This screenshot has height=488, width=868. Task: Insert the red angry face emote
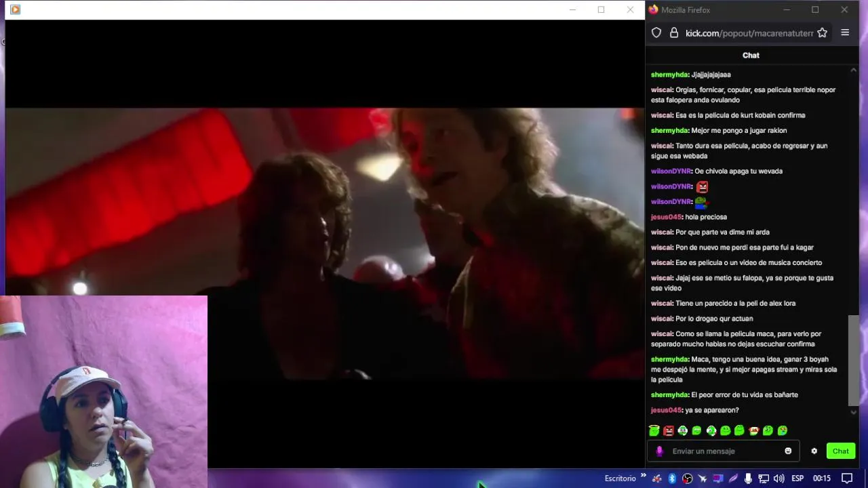click(669, 430)
